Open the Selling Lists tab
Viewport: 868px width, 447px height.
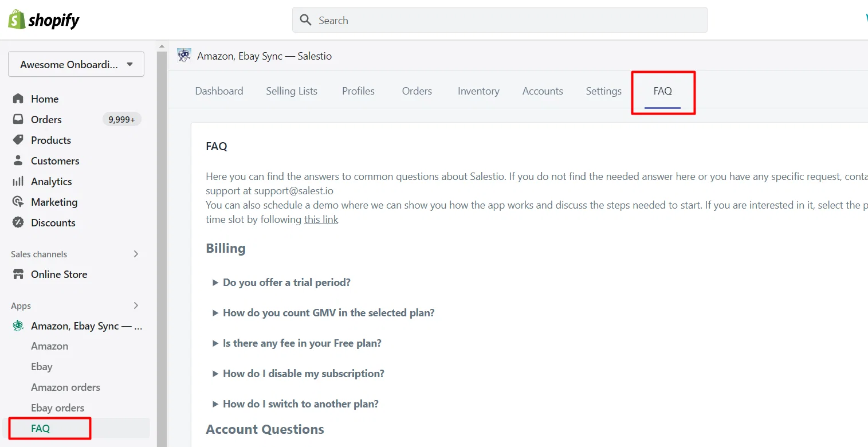pyautogui.click(x=292, y=91)
